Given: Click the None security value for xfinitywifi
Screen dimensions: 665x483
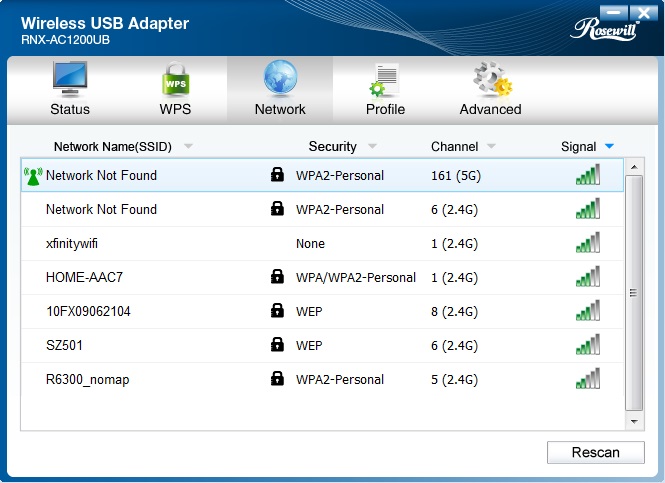Looking at the screenshot, I should coord(310,244).
